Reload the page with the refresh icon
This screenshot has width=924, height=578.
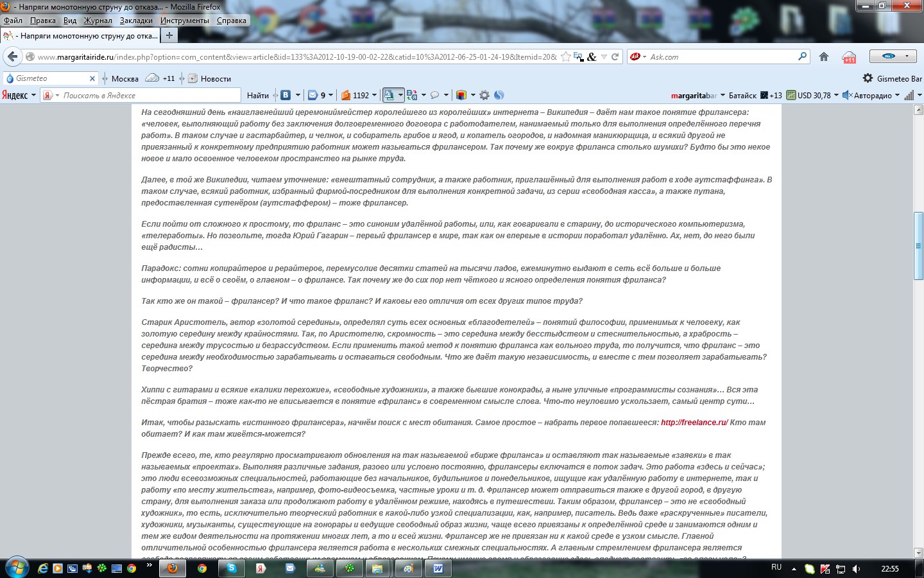coord(615,57)
